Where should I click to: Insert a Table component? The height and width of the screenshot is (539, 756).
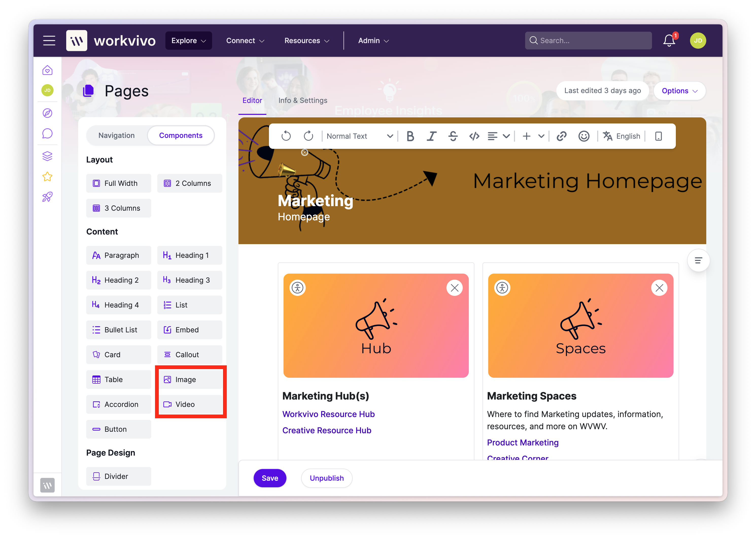(118, 380)
